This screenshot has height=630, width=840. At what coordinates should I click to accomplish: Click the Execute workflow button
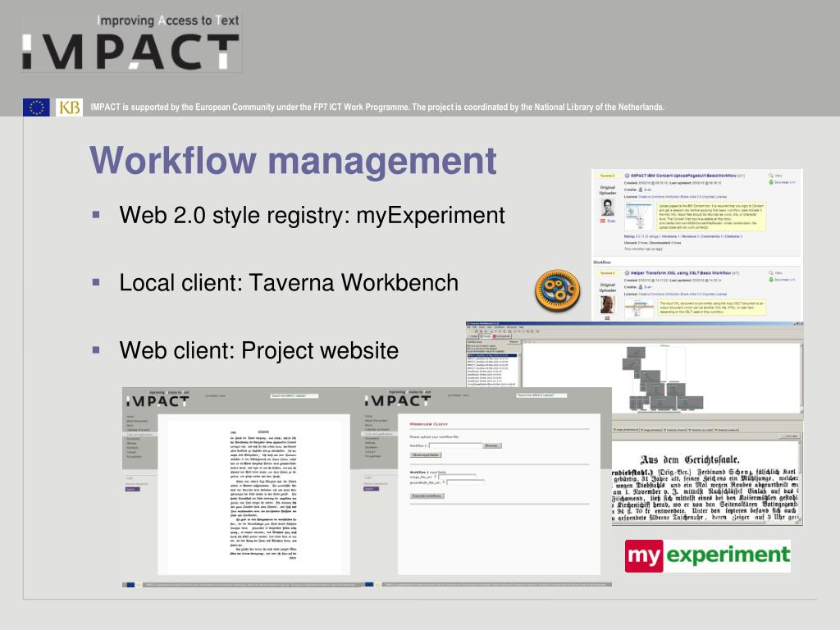[427, 496]
